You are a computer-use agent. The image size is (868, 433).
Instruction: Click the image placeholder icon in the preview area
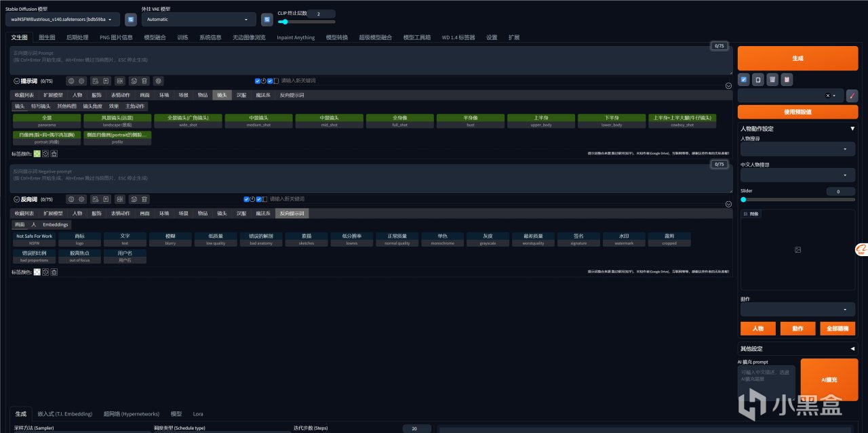798,250
